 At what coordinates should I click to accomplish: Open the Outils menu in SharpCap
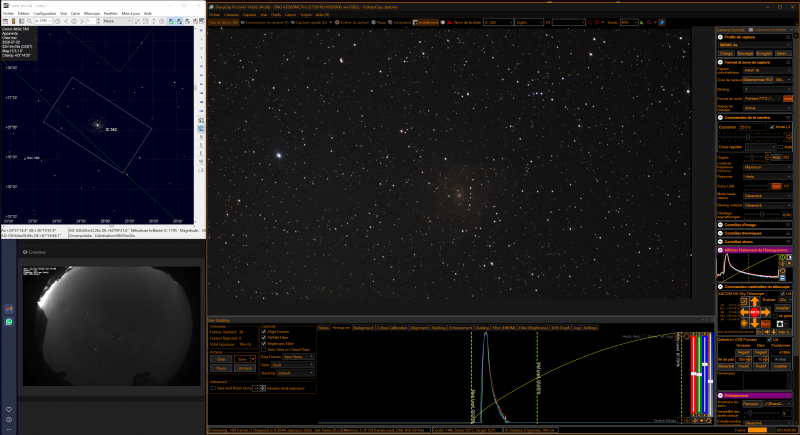pos(276,15)
